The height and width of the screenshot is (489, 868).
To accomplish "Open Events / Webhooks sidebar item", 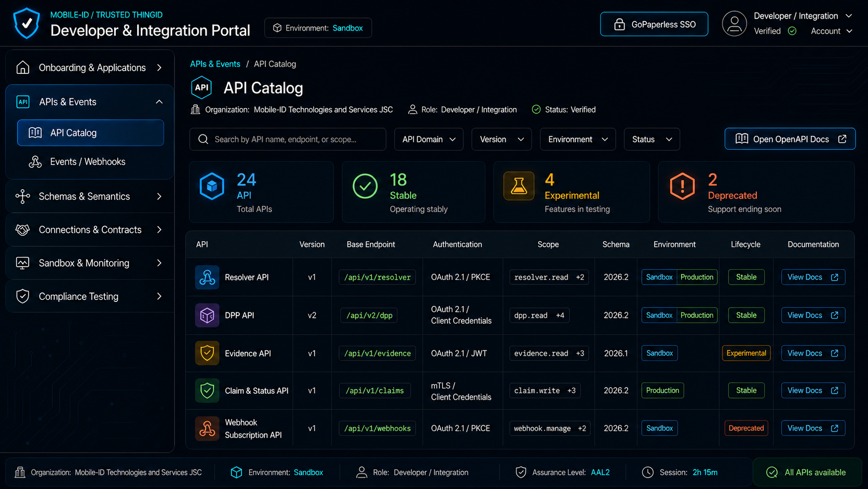I will tap(90, 162).
